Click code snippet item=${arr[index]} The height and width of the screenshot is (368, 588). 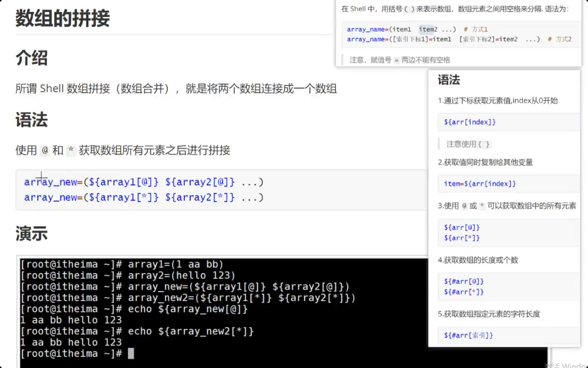click(x=480, y=184)
